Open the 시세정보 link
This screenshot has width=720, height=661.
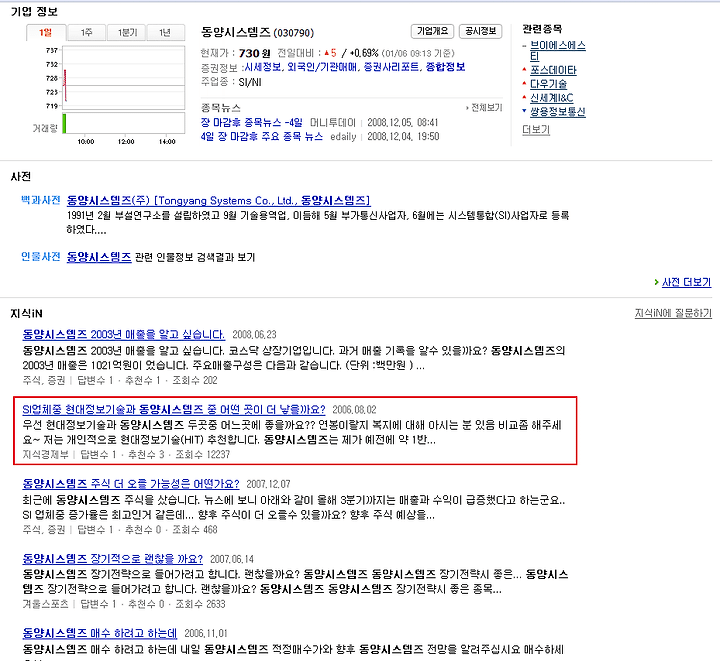(262, 67)
